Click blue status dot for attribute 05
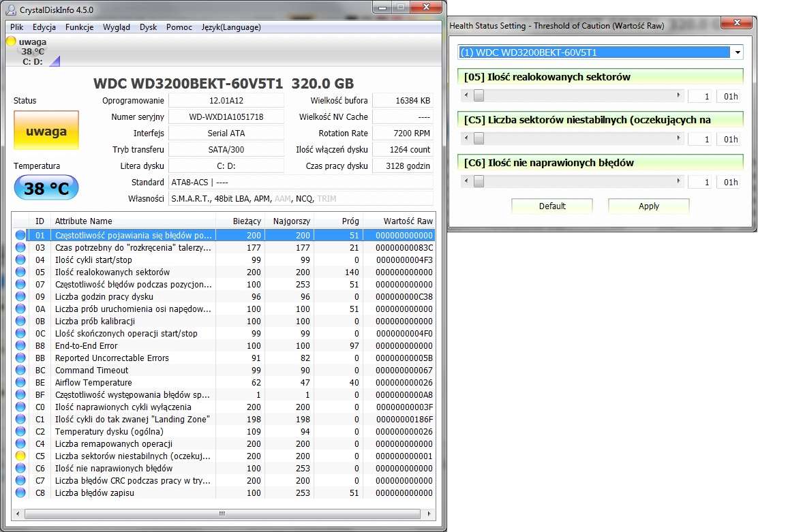 coord(20,272)
